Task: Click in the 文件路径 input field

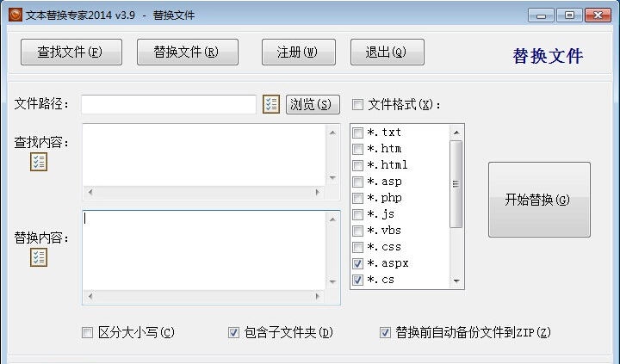Action: tap(169, 105)
